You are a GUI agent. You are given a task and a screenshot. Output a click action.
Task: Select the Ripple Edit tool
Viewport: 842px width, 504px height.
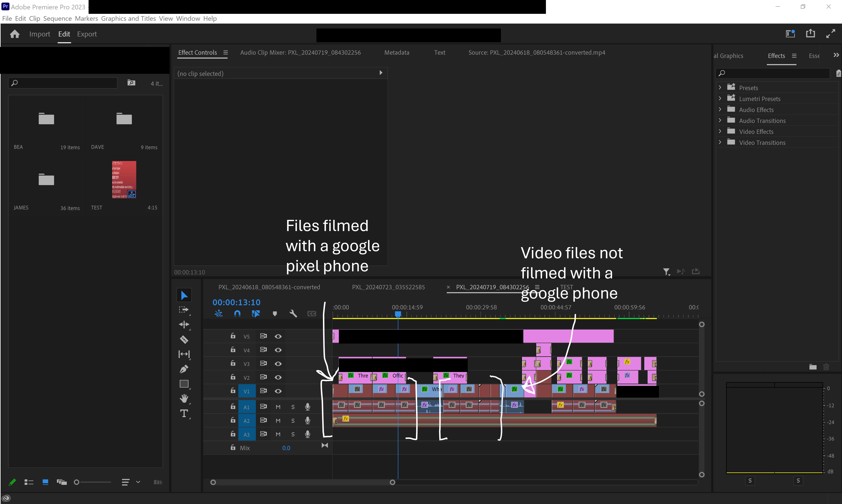184,324
